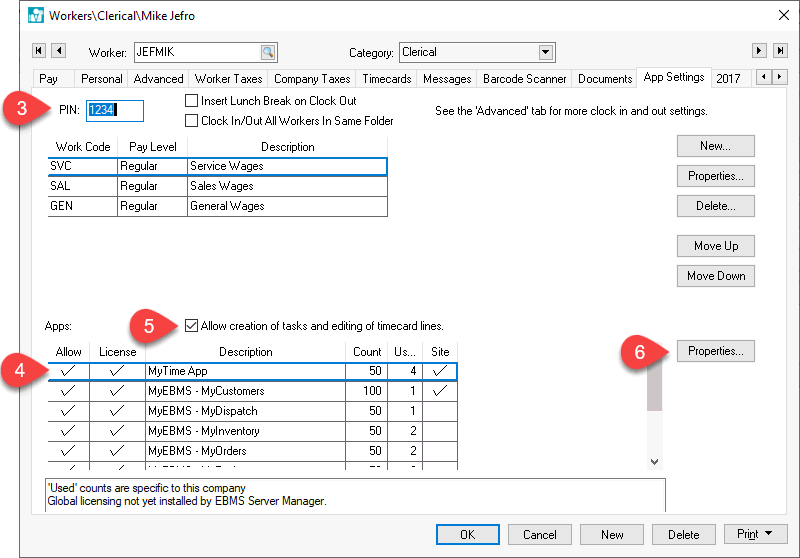Open the Barcode Scanner tab
800x558 pixels.
(525, 78)
